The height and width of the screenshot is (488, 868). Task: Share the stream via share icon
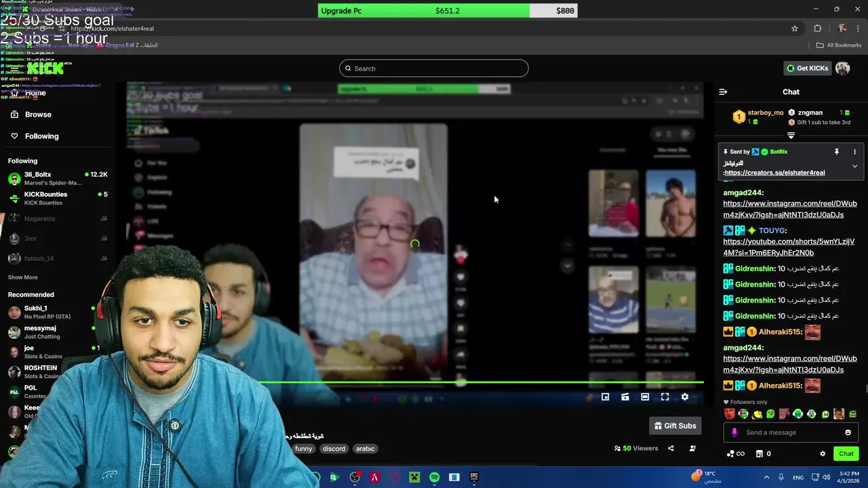(671, 449)
